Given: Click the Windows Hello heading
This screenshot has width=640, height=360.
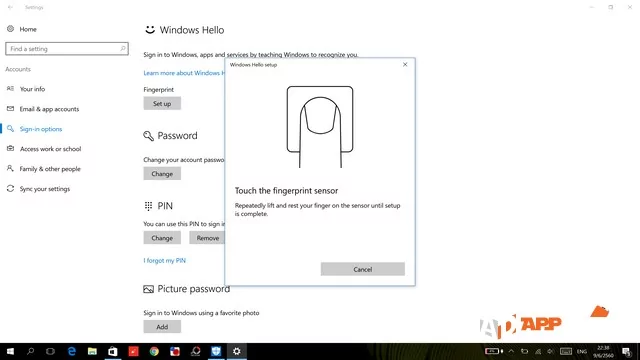Looking at the screenshot, I should click(x=192, y=30).
